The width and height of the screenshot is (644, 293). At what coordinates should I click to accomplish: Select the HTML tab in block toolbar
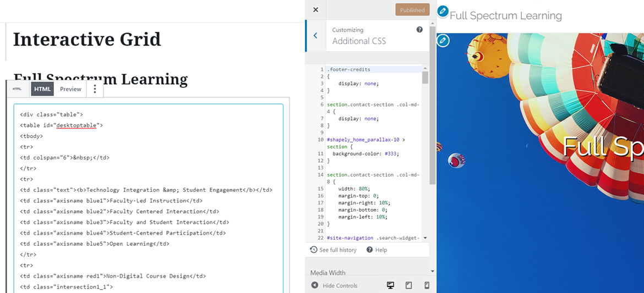point(42,89)
